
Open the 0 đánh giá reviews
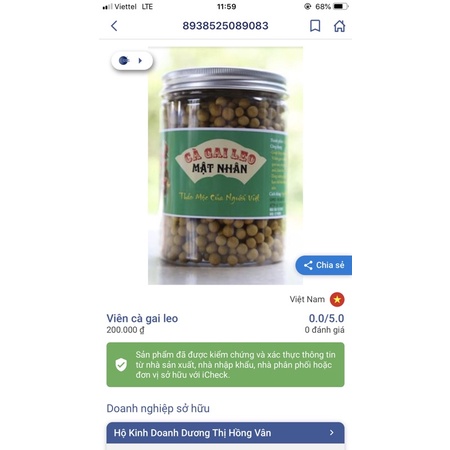pyautogui.click(x=324, y=330)
